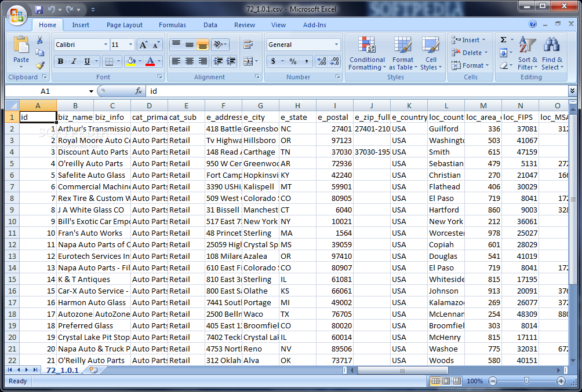Toggle italic formatting

click(74, 61)
